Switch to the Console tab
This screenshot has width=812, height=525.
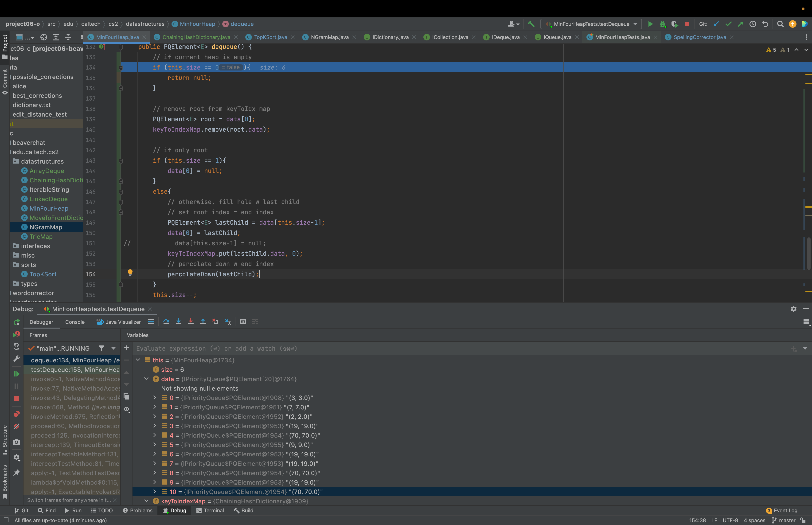[75, 322]
